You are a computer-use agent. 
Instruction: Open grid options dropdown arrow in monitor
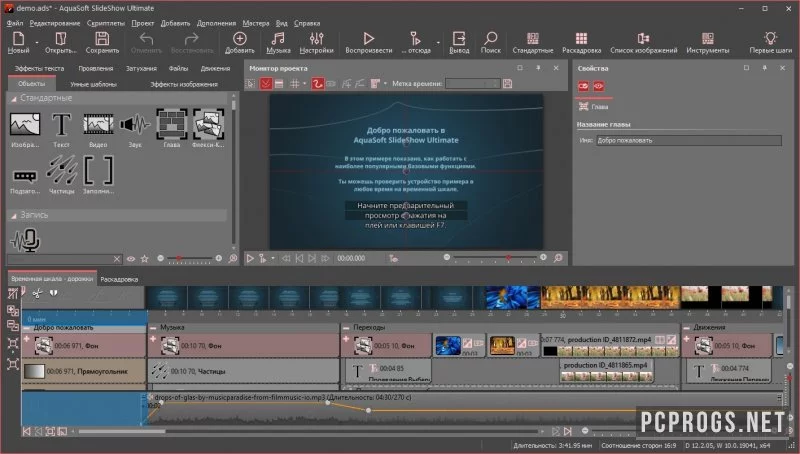point(305,84)
